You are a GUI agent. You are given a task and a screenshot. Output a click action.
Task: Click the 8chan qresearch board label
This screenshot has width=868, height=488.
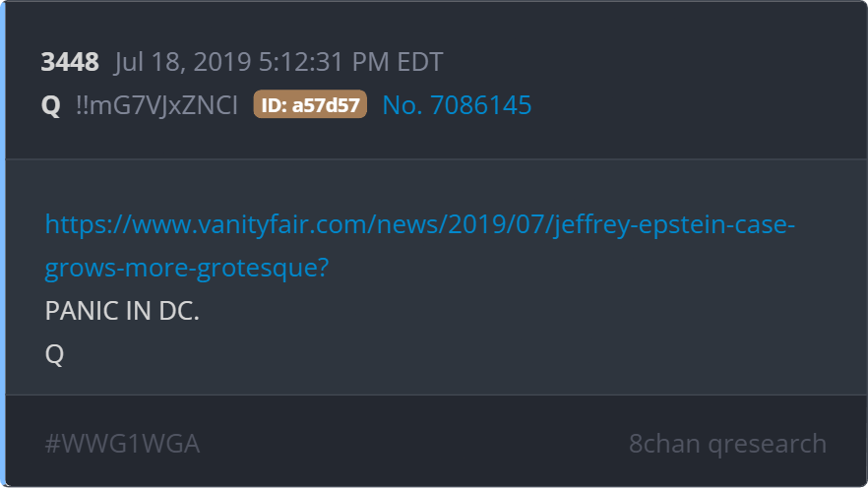pos(727,444)
